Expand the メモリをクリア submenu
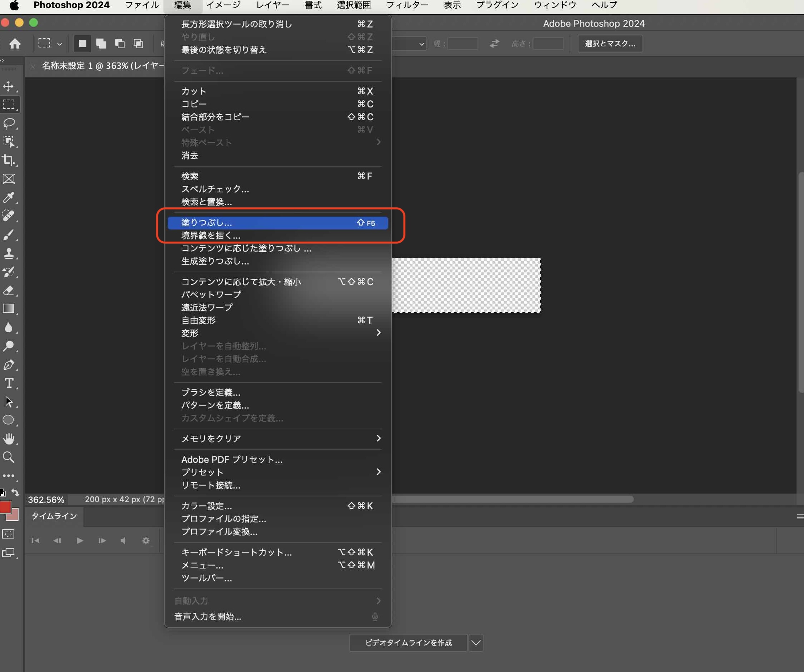 click(278, 439)
